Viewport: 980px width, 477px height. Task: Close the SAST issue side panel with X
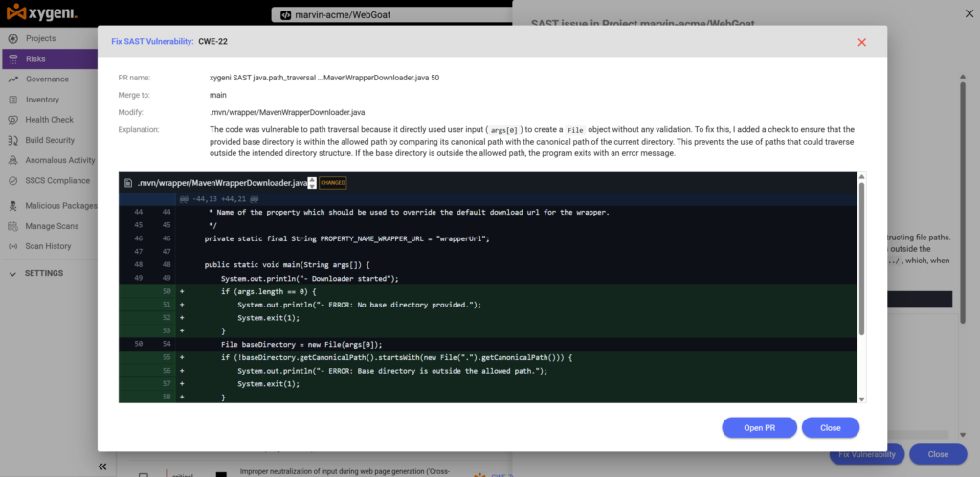(x=969, y=13)
